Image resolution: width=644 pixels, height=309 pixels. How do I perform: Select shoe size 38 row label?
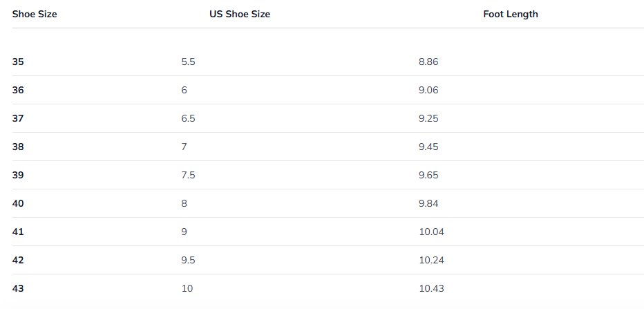click(18, 147)
